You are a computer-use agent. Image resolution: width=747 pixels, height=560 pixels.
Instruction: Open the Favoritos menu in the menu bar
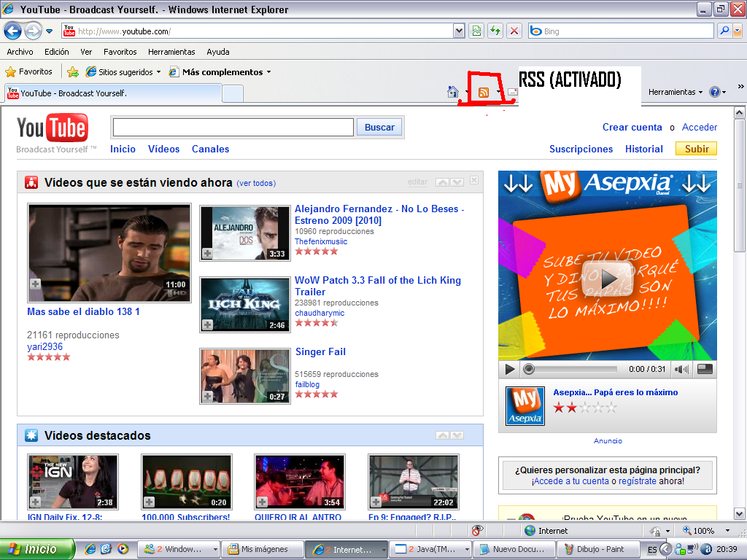120,52
